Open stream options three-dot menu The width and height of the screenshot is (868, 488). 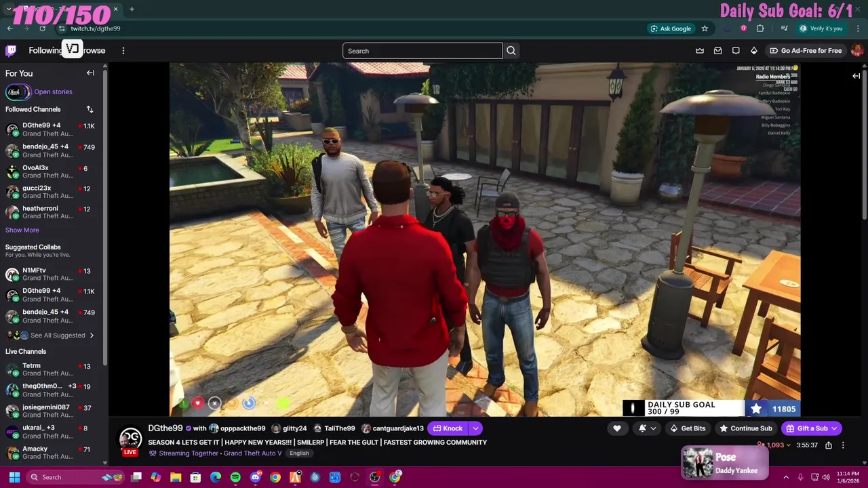[x=843, y=445]
